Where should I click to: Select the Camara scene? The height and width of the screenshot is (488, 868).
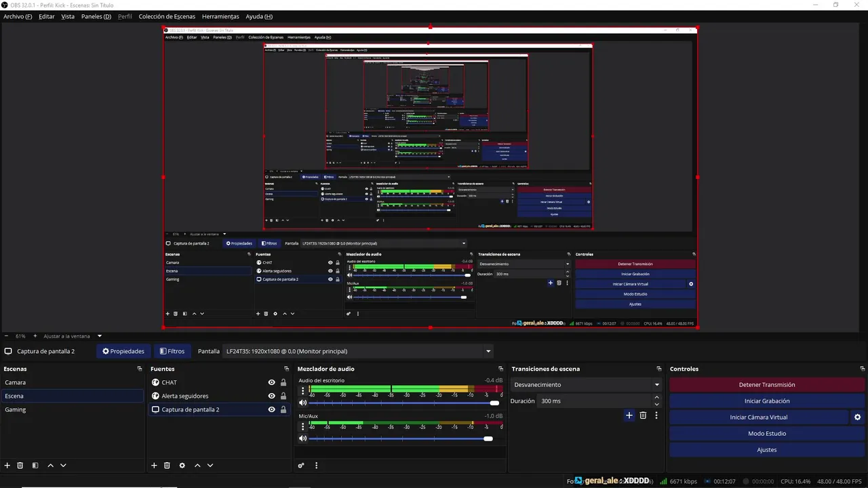coord(72,382)
